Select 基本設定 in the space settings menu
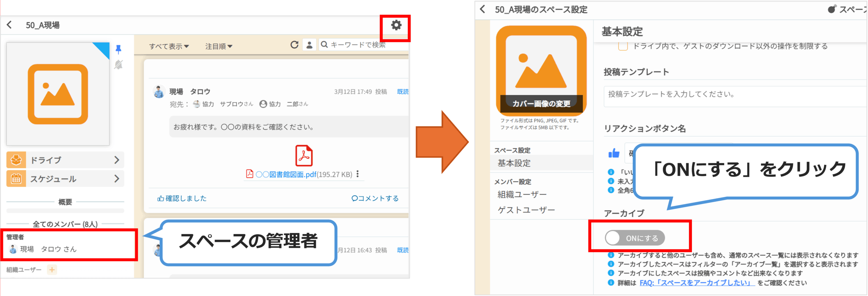Viewport: 868px width, 296px height. [x=514, y=163]
